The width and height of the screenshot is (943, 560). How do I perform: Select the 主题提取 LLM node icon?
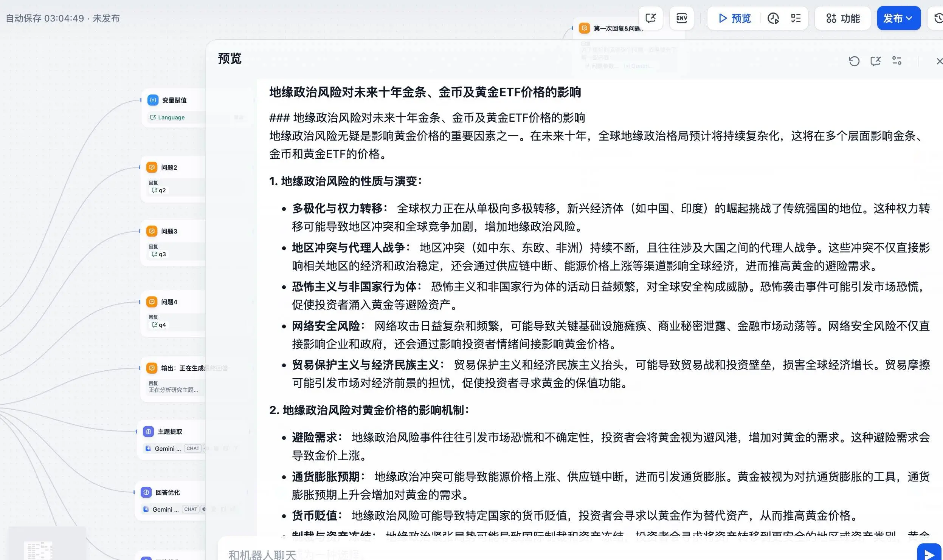[x=148, y=431]
